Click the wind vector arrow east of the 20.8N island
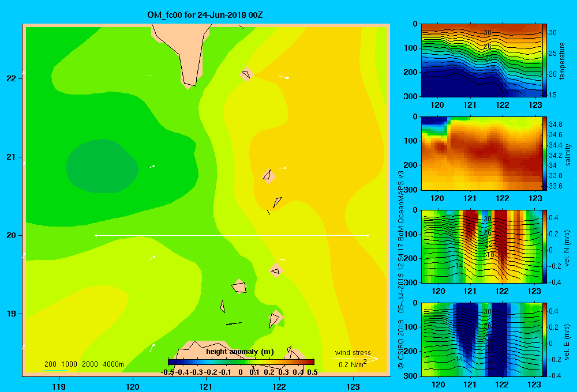 click(x=283, y=168)
